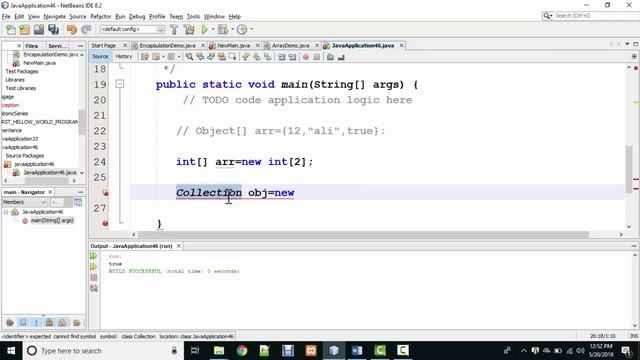Click the Source view button
Viewport: 640px width, 360px height.
click(x=100, y=56)
